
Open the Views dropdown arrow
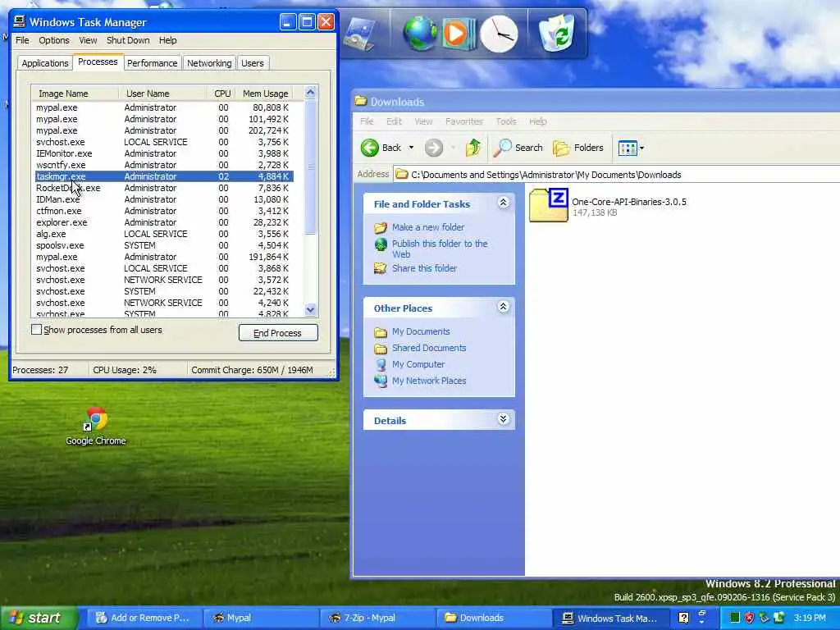[x=641, y=148]
